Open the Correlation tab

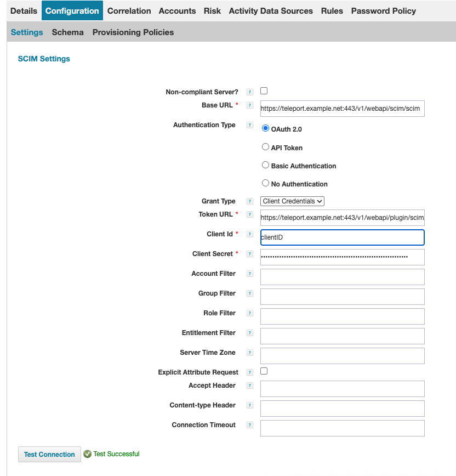tap(129, 10)
